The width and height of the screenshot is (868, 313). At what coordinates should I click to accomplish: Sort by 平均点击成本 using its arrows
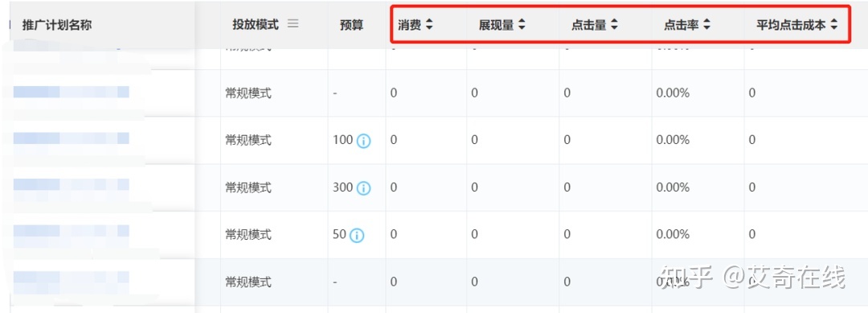(834, 25)
